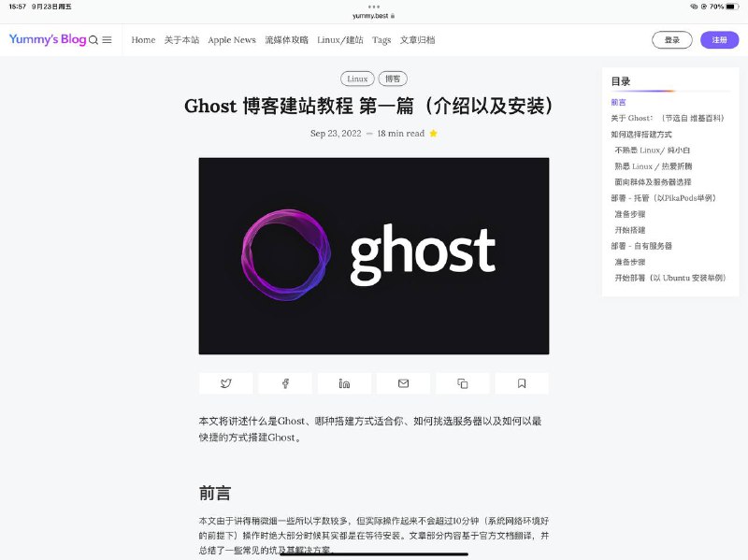
Task: Click the 登录 login button
Action: [671, 40]
